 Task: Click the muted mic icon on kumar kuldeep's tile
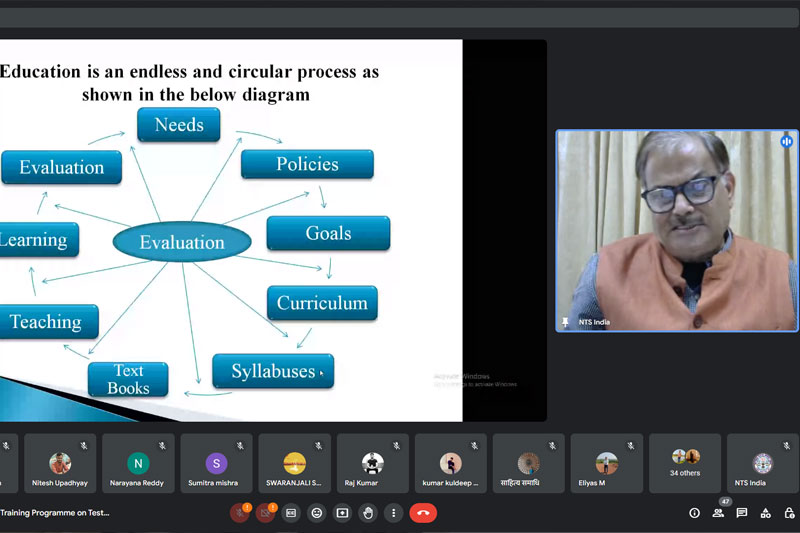coord(474,446)
